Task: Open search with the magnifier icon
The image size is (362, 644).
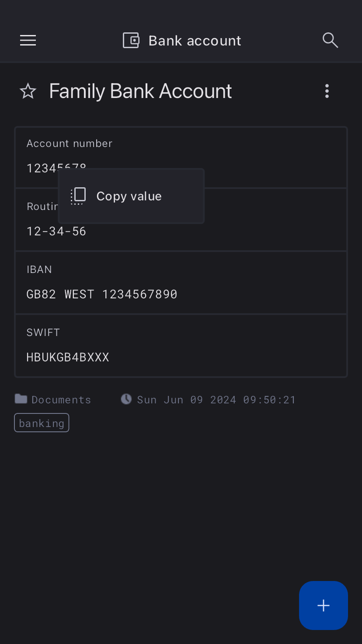Action: (x=330, y=40)
